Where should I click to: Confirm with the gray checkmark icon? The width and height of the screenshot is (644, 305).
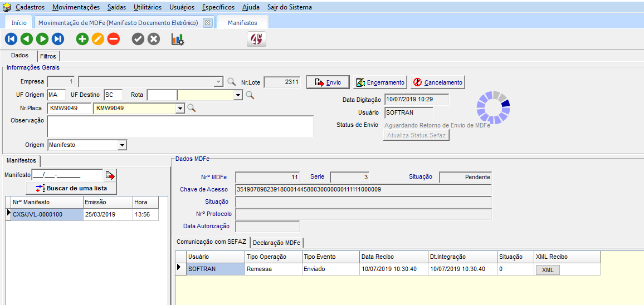pos(138,39)
